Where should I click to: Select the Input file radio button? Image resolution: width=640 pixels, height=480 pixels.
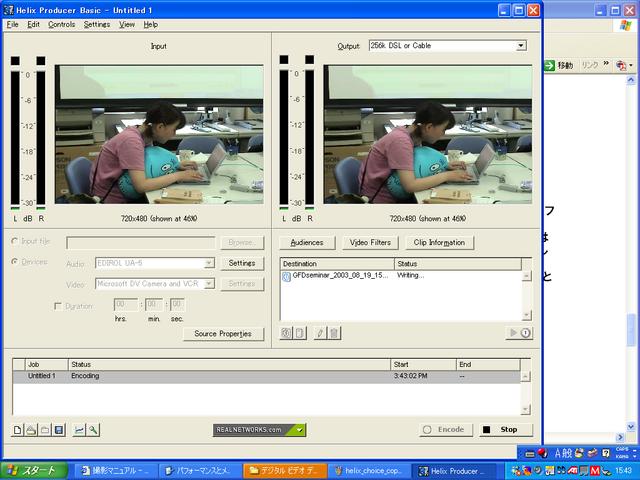15,241
